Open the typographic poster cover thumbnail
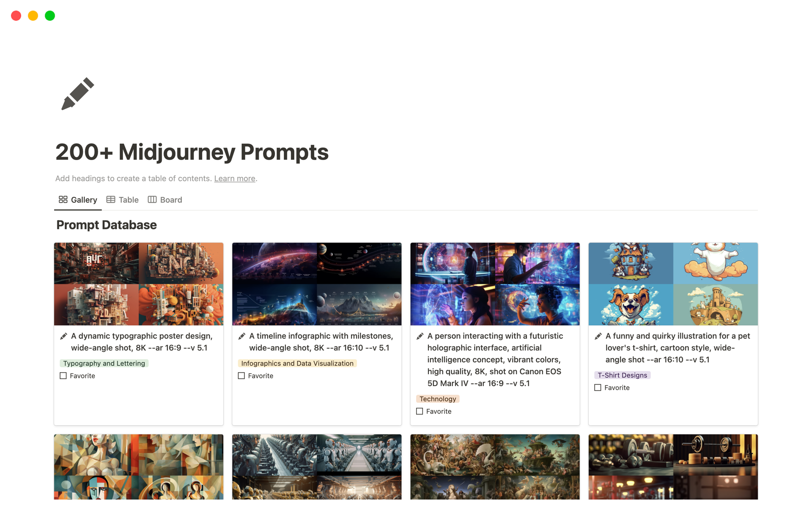 pyautogui.click(x=139, y=284)
